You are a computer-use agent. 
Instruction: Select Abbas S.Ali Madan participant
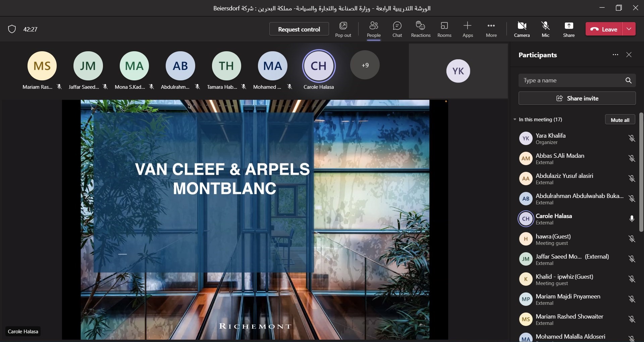[575, 158]
